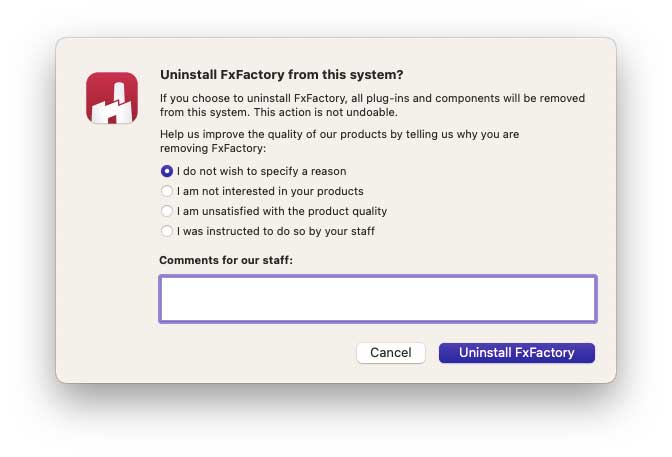The width and height of the screenshot is (672, 457).
Task: Click the "Help us improve the quality" paragraph
Action: tap(339, 134)
